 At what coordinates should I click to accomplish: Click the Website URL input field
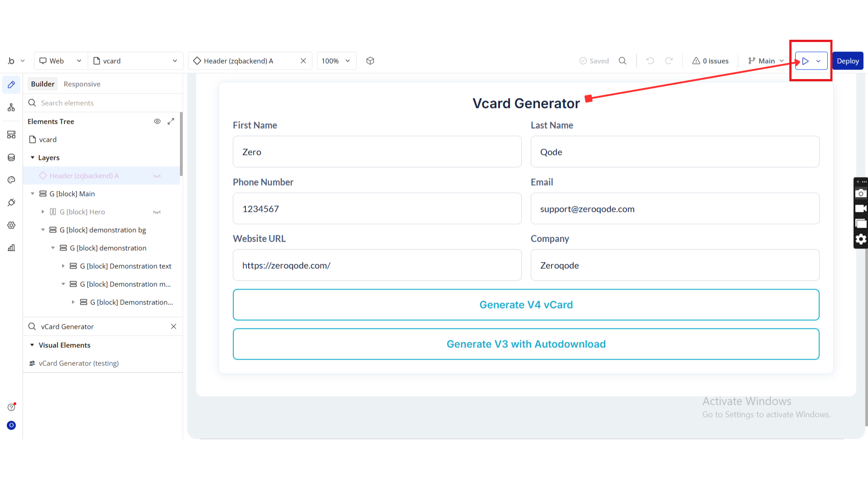(x=377, y=265)
